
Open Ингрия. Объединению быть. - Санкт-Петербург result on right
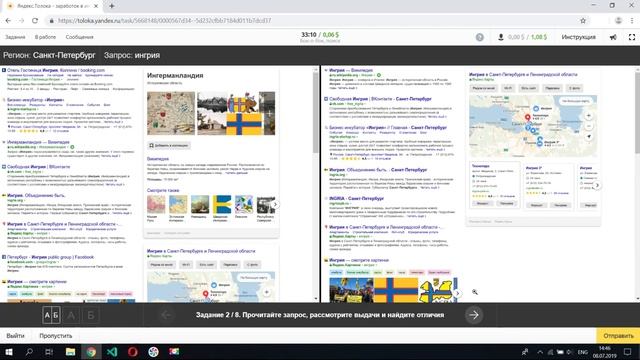click(378, 170)
